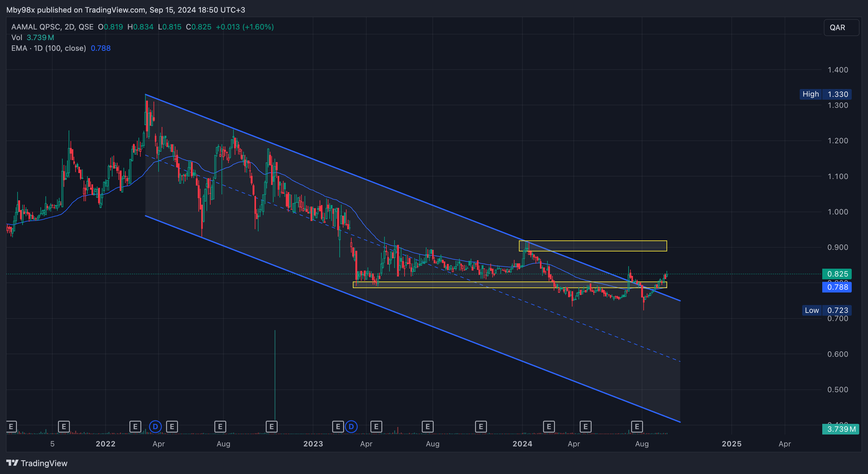Click the 1.200 price axis label
The height and width of the screenshot is (474, 868).
pyautogui.click(x=838, y=140)
